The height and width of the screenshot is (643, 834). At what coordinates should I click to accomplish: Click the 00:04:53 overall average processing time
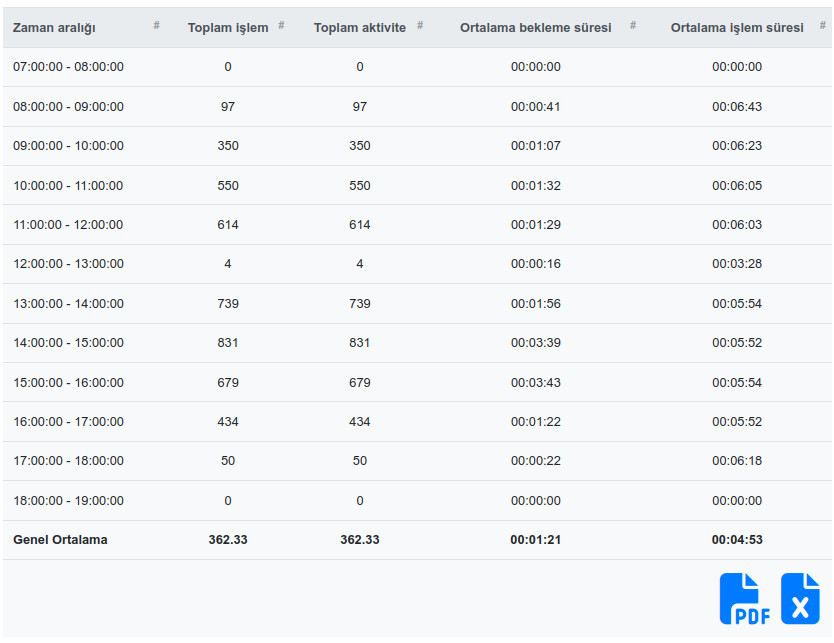737,540
